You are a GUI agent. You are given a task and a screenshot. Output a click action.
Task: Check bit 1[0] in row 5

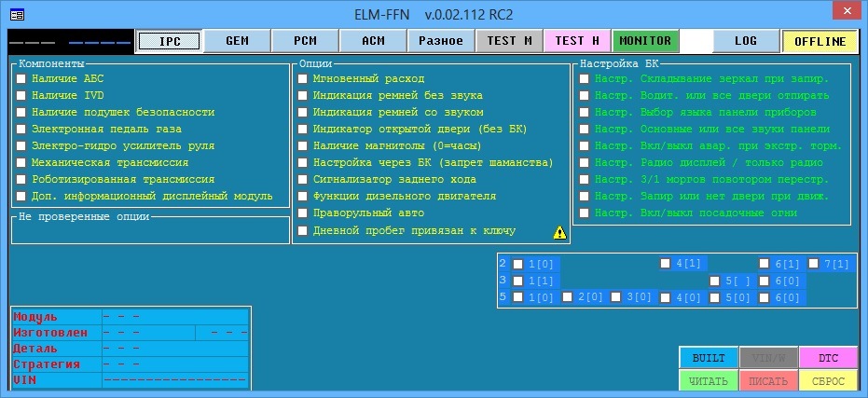(517, 296)
